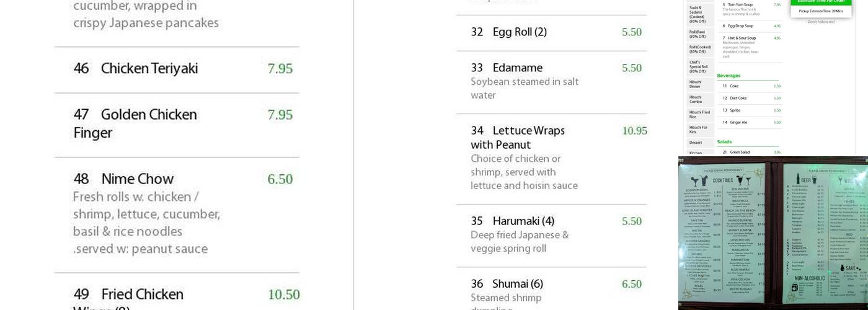The image size is (868, 310).
Task: Go to the Hibachi Dinner category
Action: pos(696,84)
